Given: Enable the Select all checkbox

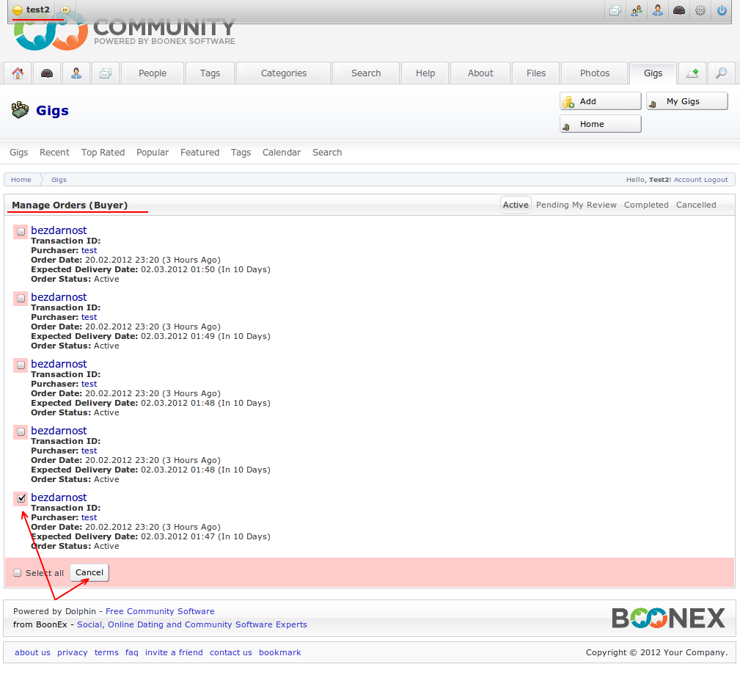Looking at the screenshot, I should pyautogui.click(x=18, y=573).
